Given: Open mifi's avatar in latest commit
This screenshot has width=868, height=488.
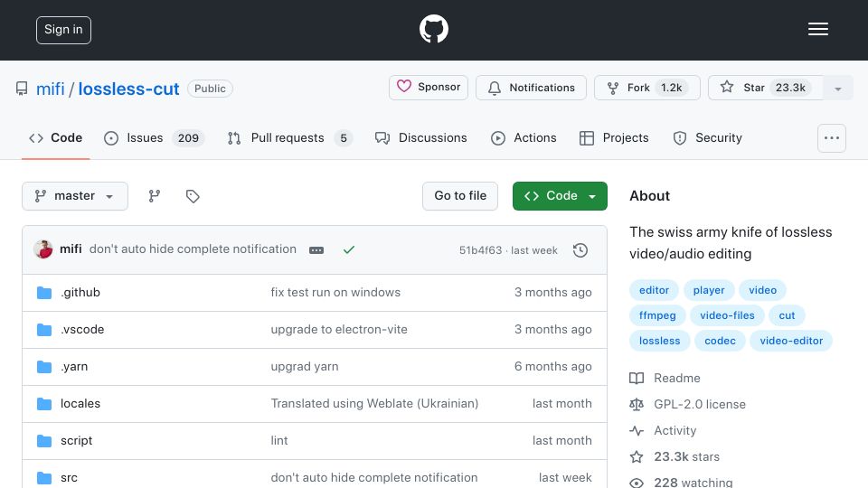Looking at the screenshot, I should [x=43, y=249].
